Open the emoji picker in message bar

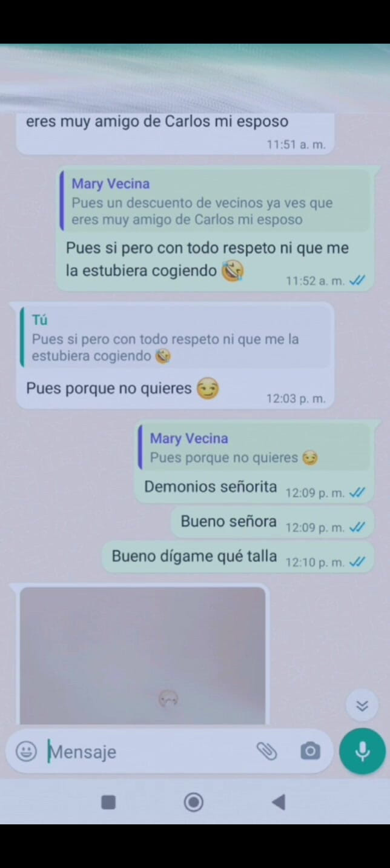click(26, 752)
